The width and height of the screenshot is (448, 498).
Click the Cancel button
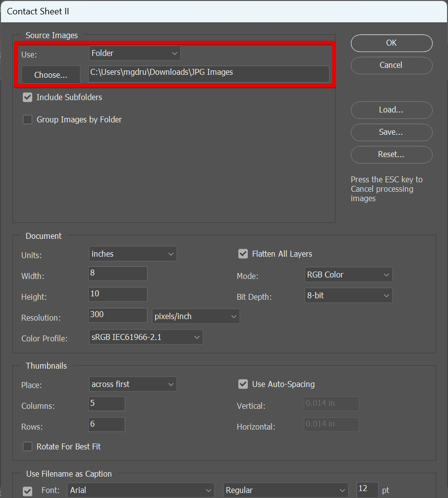[x=391, y=65]
